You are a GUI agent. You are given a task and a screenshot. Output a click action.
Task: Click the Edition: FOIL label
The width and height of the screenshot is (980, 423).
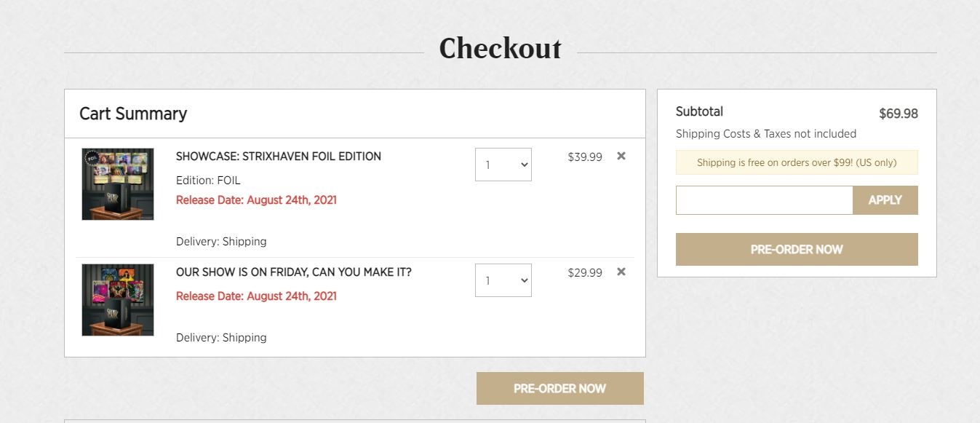pos(208,180)
